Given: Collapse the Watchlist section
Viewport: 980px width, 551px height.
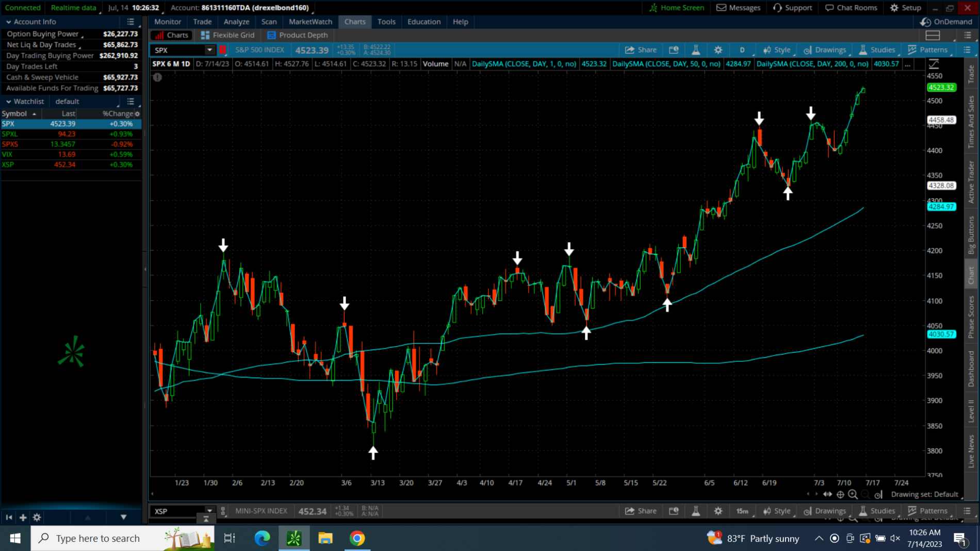Looking at the screenshot, I should pos(9,102).
